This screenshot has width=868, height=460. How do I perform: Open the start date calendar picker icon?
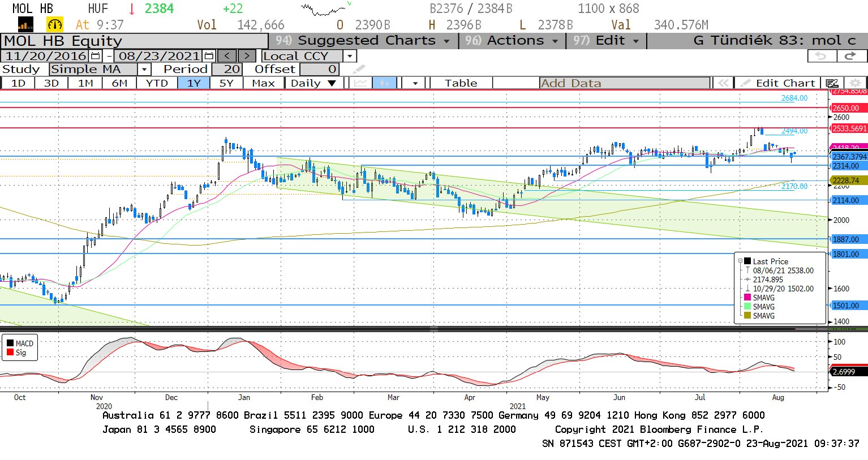point(95,56)
